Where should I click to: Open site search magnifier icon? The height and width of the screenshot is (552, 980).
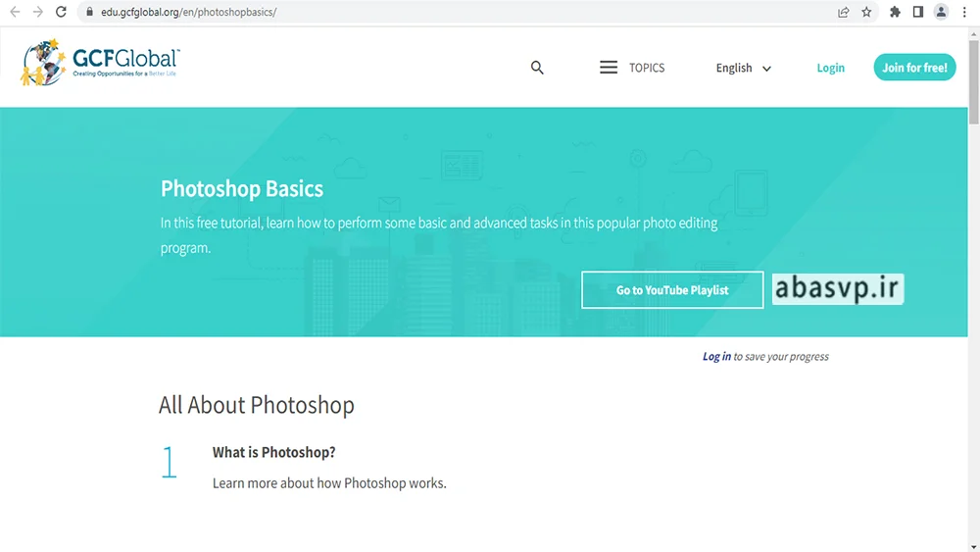click(537, 68)
